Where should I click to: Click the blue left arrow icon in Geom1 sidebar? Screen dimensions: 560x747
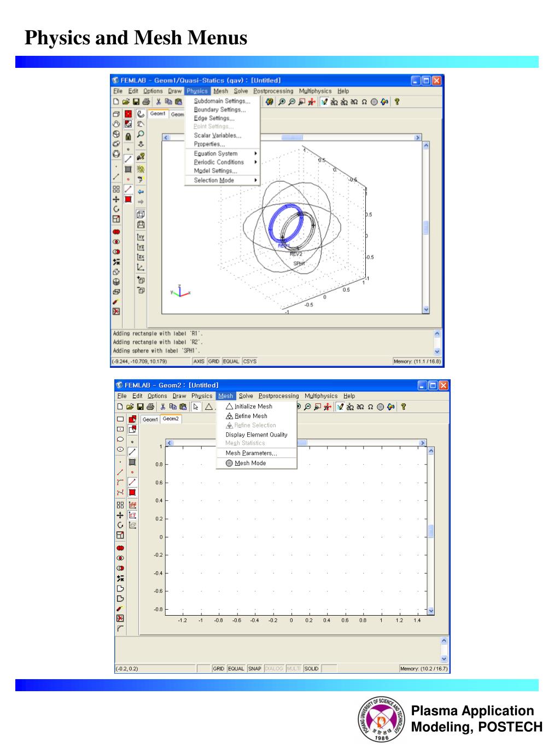click(x=141, y=192)
